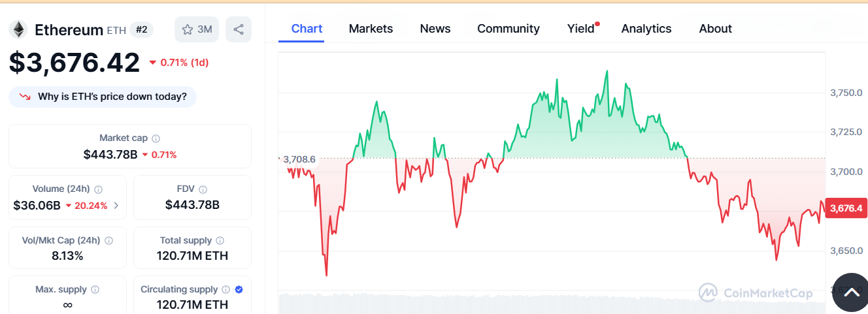Expand Volume (24h) details chevron
This screenshot has width=868, height=314.
click(116, 206)
